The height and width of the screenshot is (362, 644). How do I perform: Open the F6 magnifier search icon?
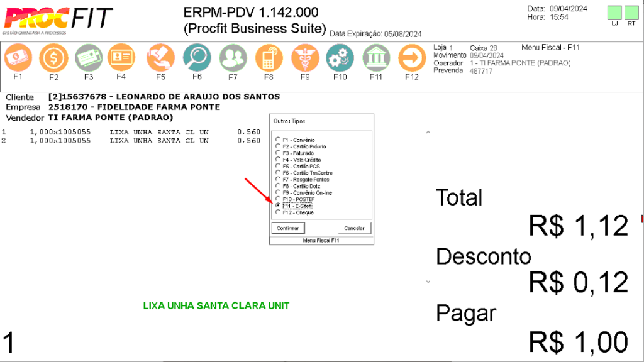pyautogui.click(x=197, y=58)
